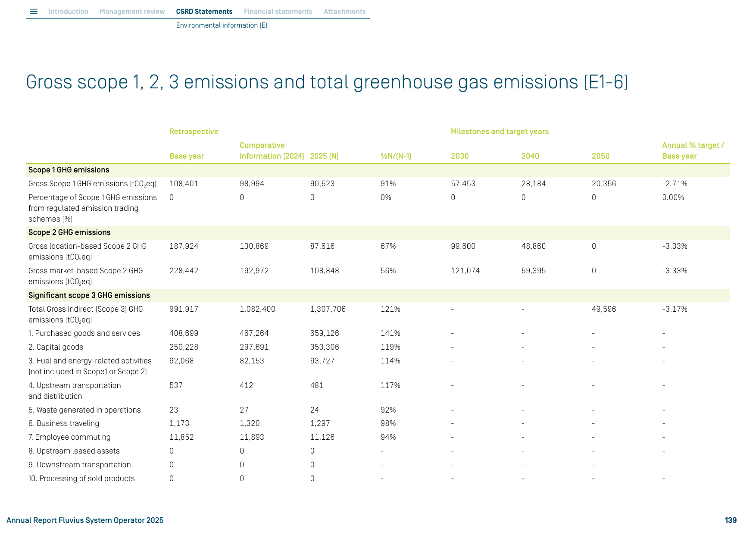Viewport: 756px width, 535px height.
Task: Go to the Introduction section
Action: click(69, 12)
